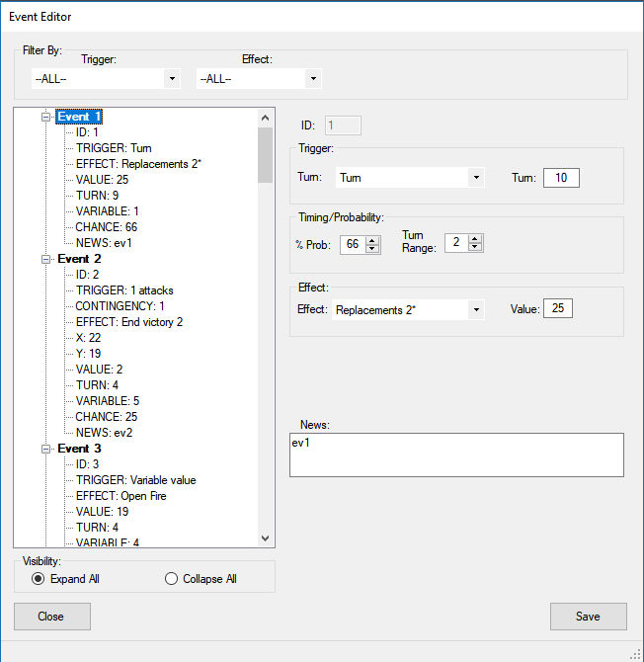This screenshot has height=662, width=644.
Task: Increase the % Prob value
Action: coord(372,239)
